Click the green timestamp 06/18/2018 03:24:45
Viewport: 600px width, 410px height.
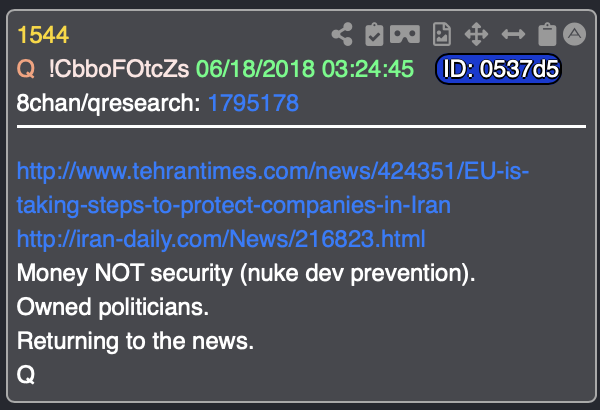[305, 69]
